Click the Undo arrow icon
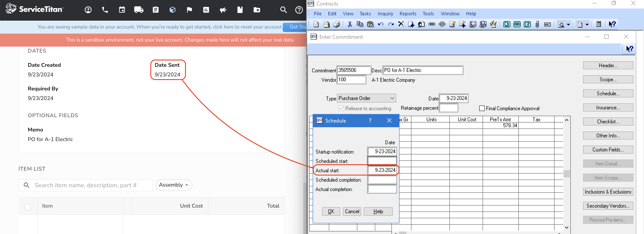The width and height of the screenshot is (644, 234). coord(381,24)
